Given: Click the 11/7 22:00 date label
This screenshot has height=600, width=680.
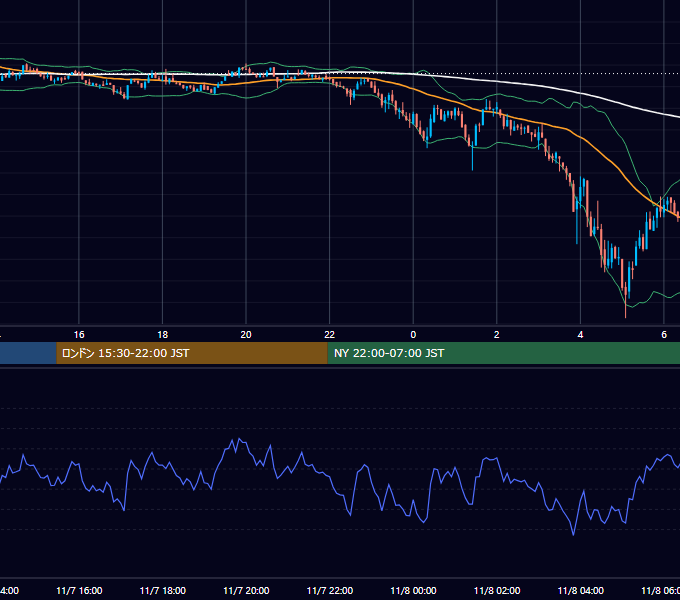Looking at the screenshot, I should [330, 590].
